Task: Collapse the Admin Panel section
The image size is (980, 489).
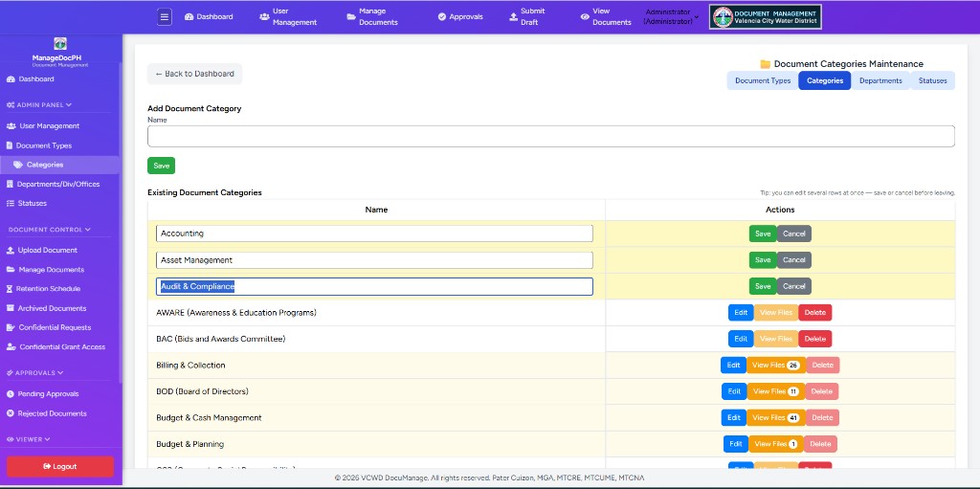Action: [39, 105]
